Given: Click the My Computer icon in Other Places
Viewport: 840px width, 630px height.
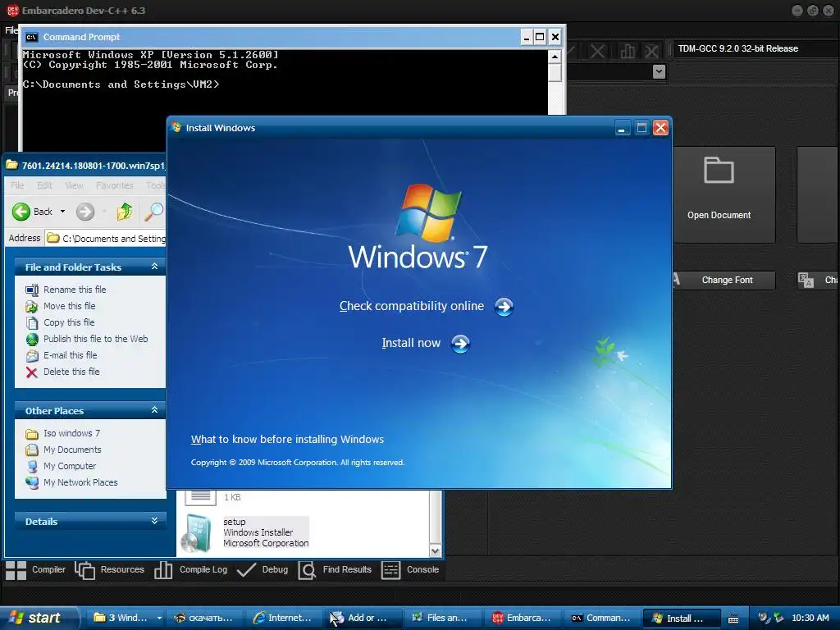Looking at the screenshot, I should tap(32, 467).
